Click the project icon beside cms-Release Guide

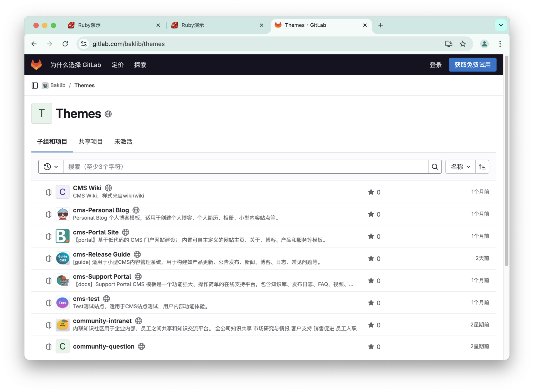49,259
